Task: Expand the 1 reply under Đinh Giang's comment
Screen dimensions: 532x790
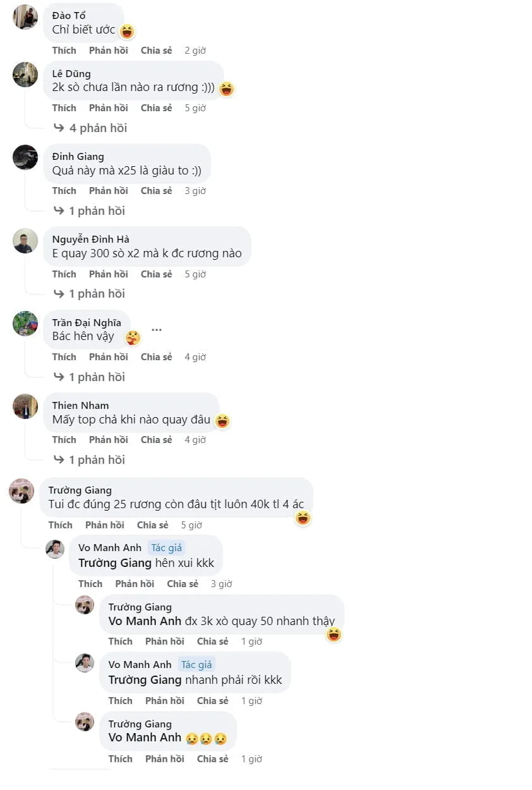Action: pos(97,210)
